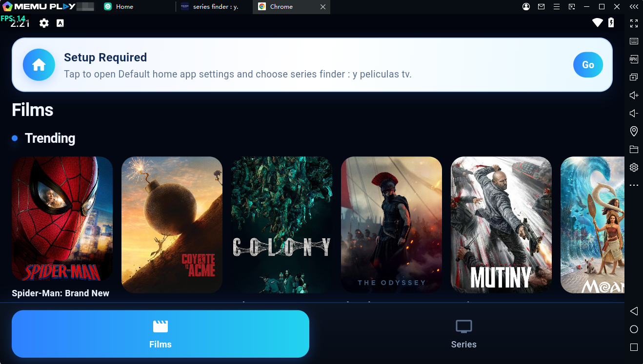Open the key mapping keyboard icon

[634, 41]
